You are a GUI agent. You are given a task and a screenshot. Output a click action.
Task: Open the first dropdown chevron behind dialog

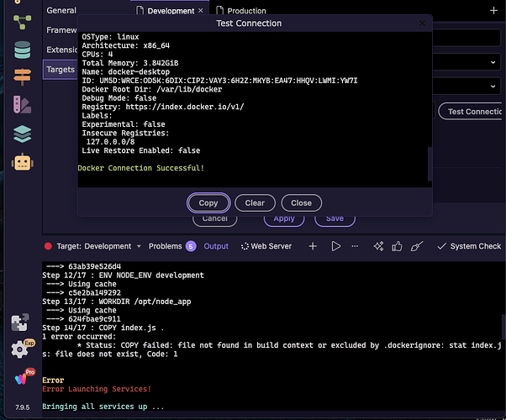[x=493, y=62]
